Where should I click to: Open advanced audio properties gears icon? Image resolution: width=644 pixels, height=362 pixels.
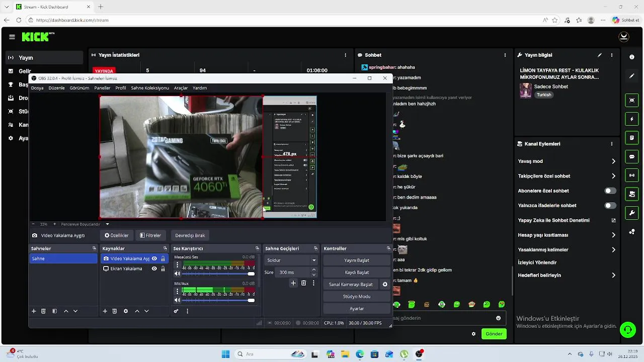[176, 311]
